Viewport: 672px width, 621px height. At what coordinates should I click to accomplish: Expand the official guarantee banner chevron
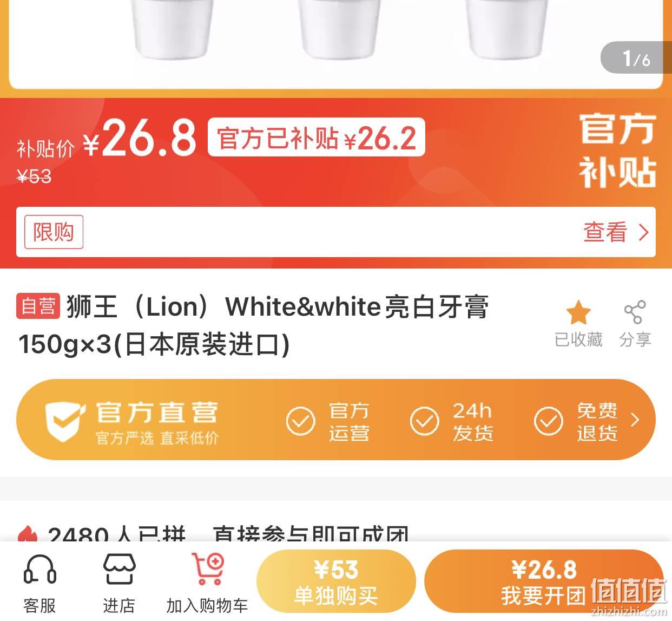[635, 420]
